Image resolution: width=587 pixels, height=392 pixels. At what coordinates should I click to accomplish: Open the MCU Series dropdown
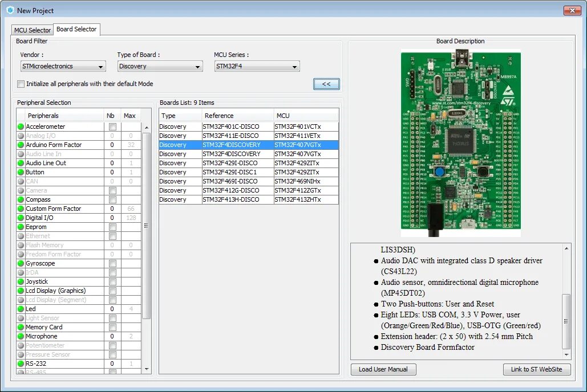point(257,66)
